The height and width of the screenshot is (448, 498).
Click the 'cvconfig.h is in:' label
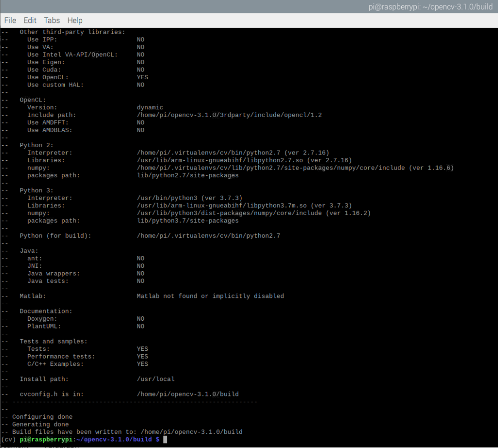point(52,395)
